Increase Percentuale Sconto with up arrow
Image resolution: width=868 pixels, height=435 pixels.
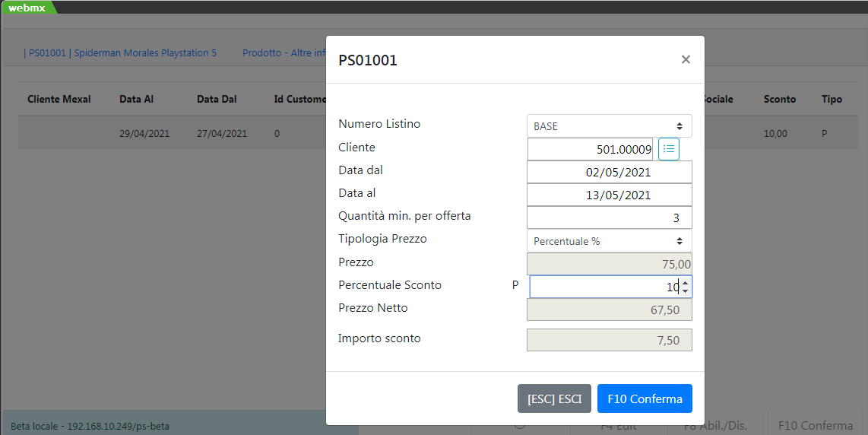click(x=686, y=282)
